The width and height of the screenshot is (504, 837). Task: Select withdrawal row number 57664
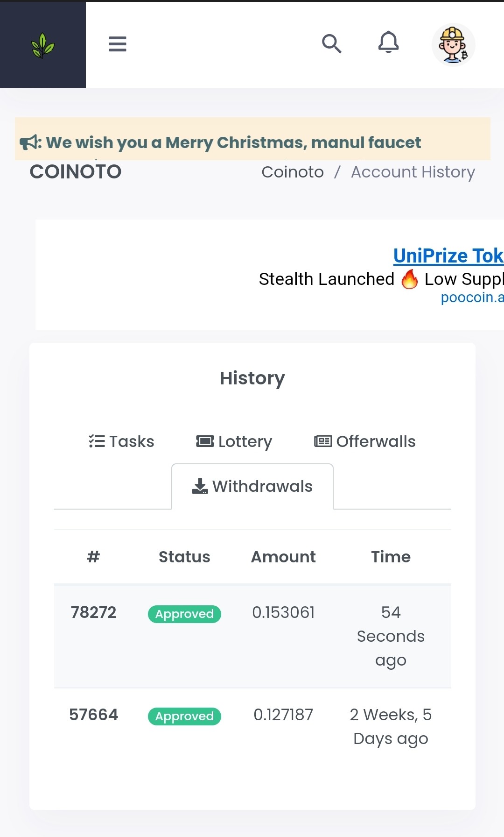tap(252, 727)
